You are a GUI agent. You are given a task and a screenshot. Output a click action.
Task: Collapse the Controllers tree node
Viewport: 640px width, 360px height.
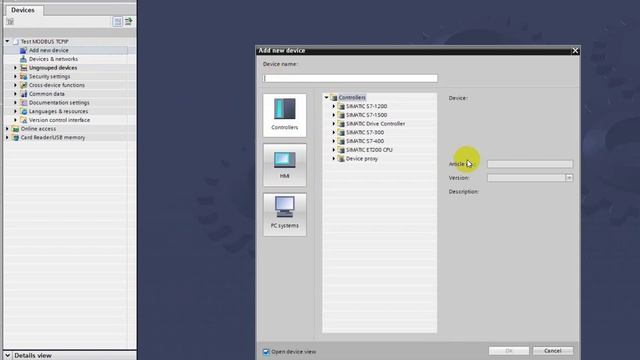pyautogui.click(x=326, y=98)
